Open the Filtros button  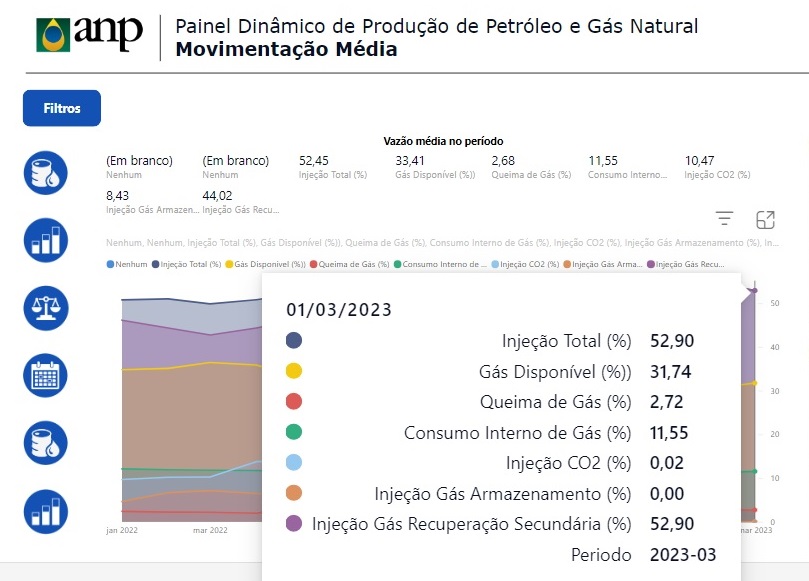click(x=62, y=108)
